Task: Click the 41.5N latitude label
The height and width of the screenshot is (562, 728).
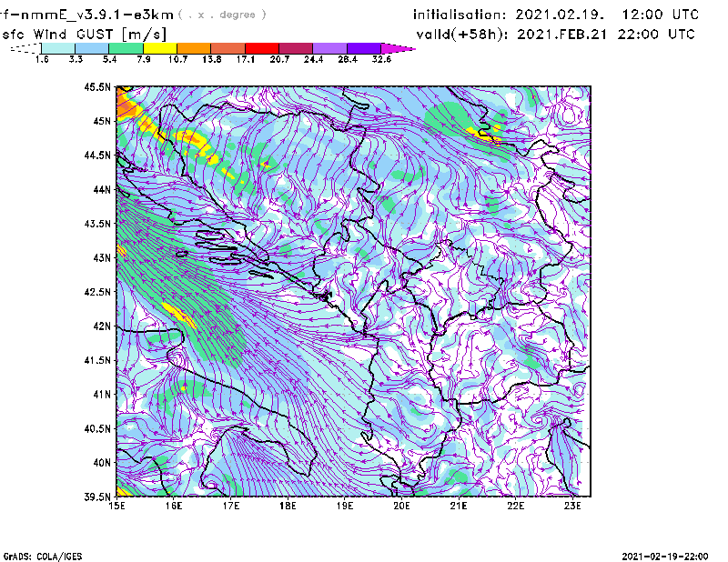Action: tap(97, 360)
